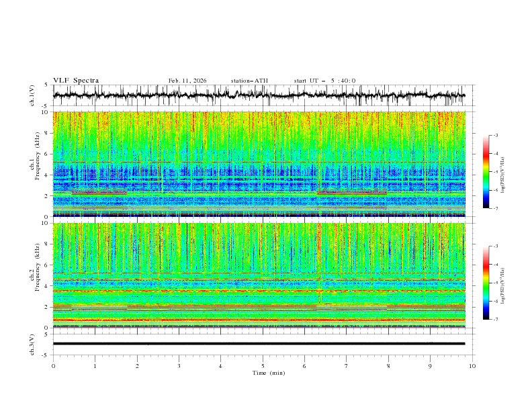Click time axis tick label "10"
Image resolution: width=532 pixels, height=411 pixels.
pos(472,366)
